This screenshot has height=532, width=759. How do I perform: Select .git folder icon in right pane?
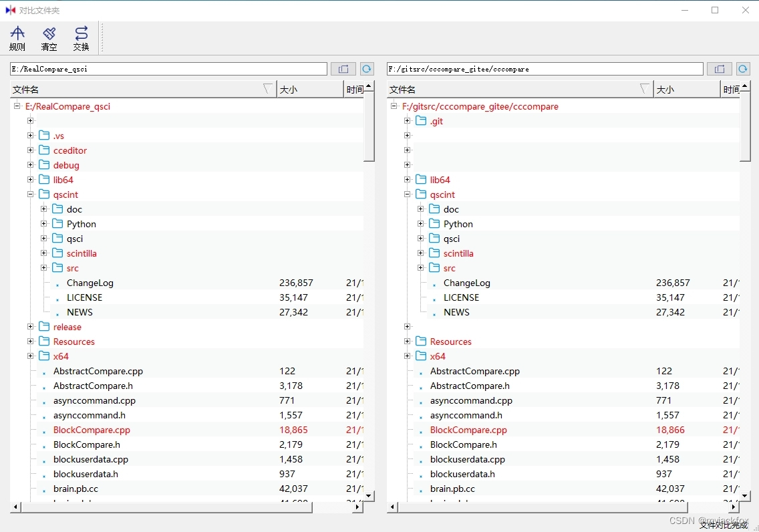tap(421, 120)
